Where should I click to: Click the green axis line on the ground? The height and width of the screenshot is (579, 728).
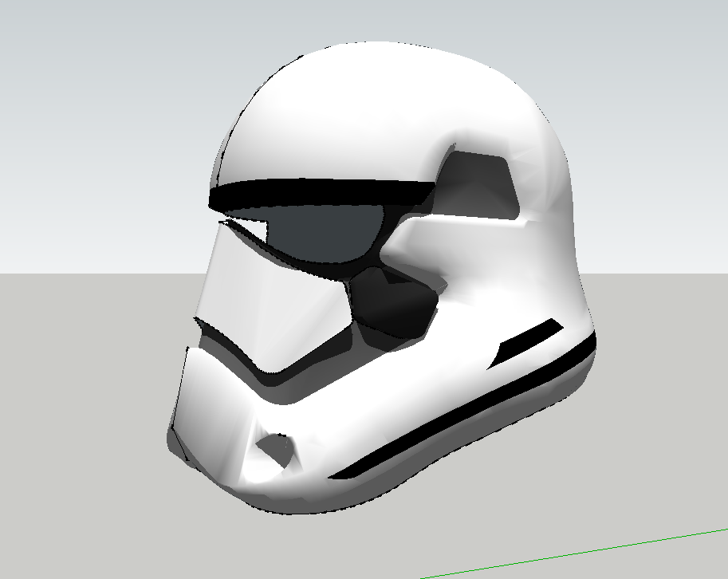(574, 553)
